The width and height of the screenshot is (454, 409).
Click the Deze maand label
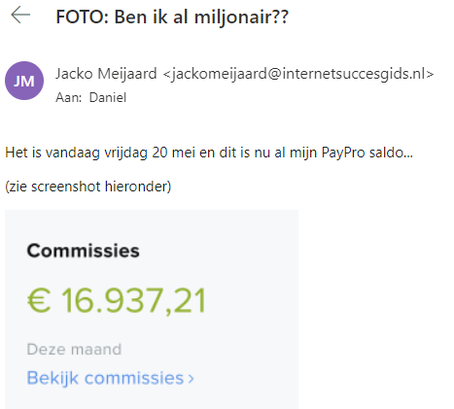(x=74, y=349)
